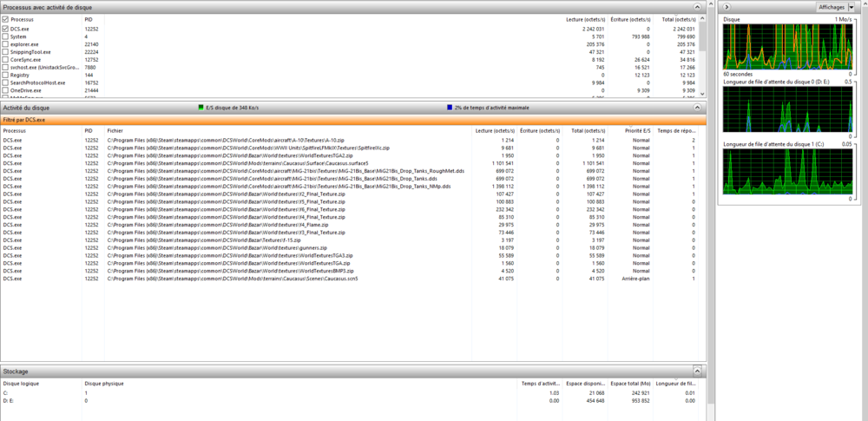Viewport: 868px width, 421px height.
Task: Click the disk 1 (C:) queue length graph
Action: (x=788, y=172)
